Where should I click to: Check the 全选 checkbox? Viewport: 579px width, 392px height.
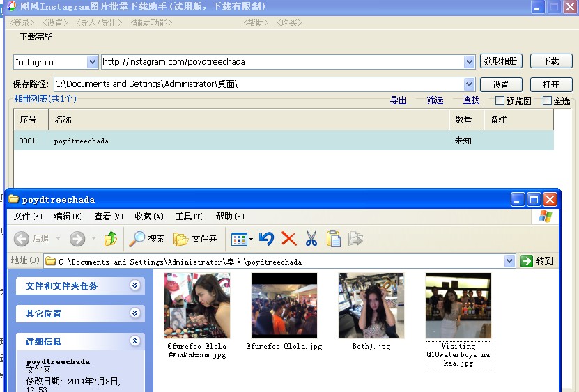tap(547, 100)
